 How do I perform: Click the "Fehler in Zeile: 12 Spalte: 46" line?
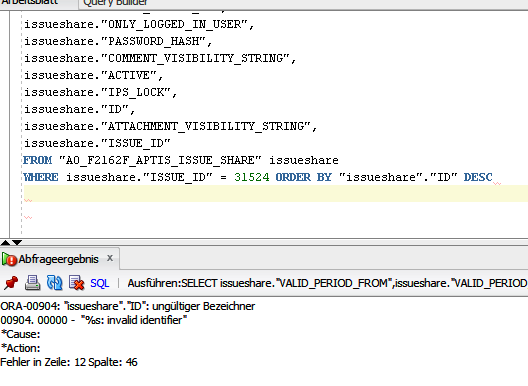[69, 362]
